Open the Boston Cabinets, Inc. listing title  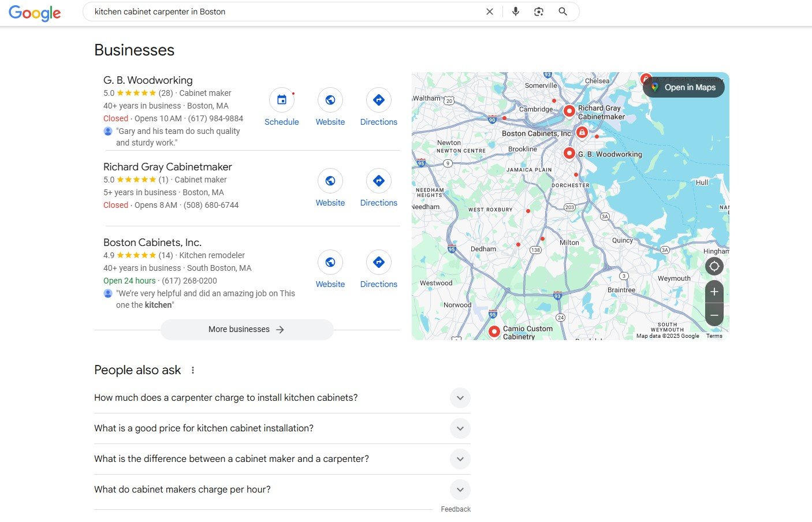[x=152, y=243]
